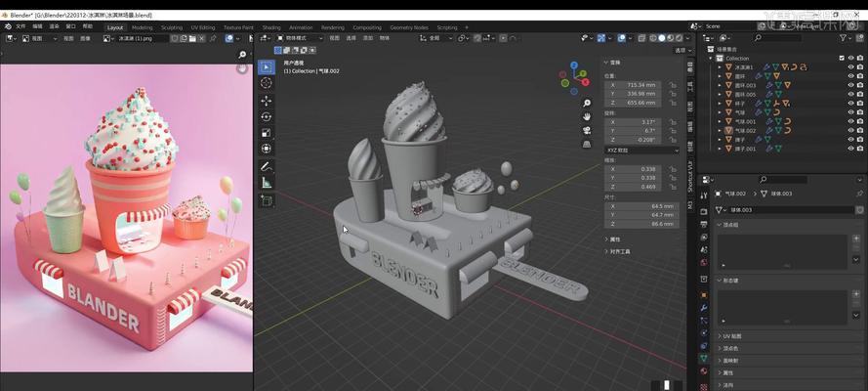Toggle camera view with the camera icon
Screen dimensions: 868x391
[x=588, y=131]
